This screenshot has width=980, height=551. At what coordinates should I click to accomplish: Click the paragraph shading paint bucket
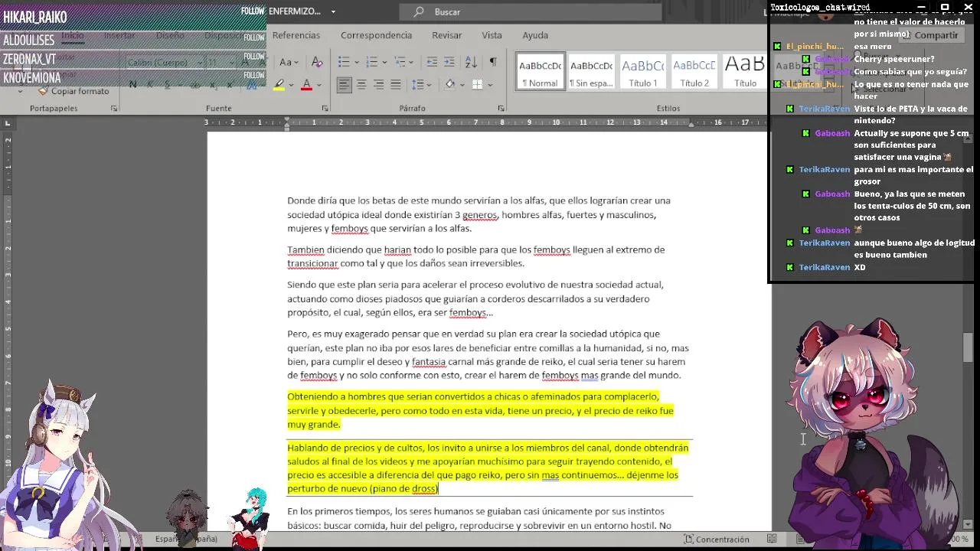pyautogui.click(x=450, y=84)
